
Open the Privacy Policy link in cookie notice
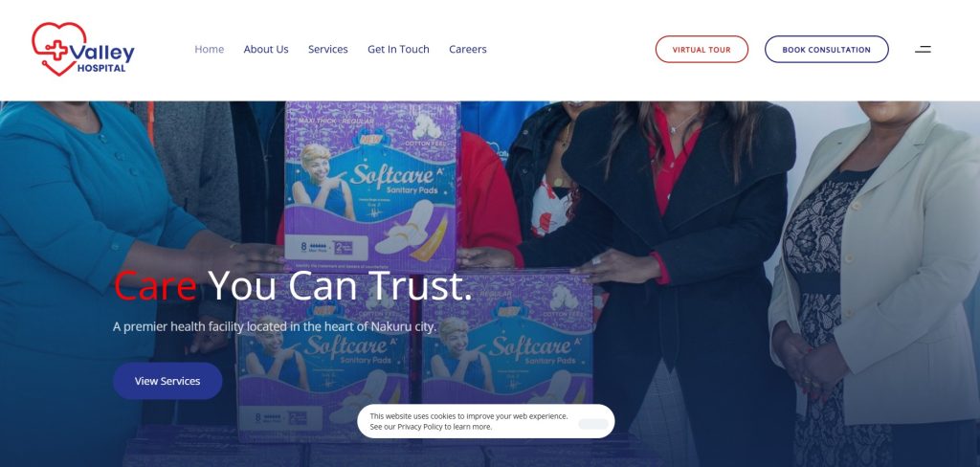point(419,427)
